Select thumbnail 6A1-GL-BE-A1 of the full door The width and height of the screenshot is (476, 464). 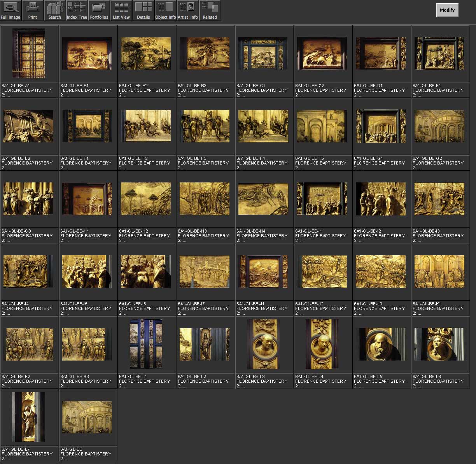[29, 53]
